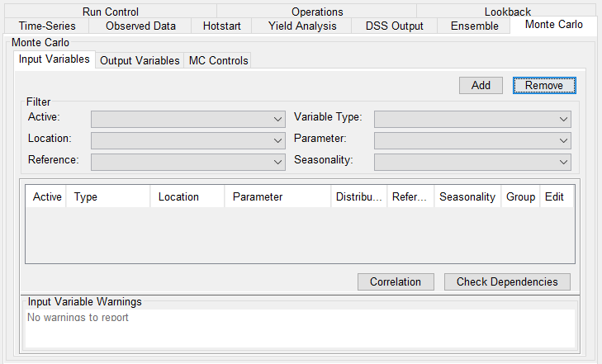Click Check Dependencies button
This screenshot has height=364, width=602.
pyautogui.click(x=507, y=281)
